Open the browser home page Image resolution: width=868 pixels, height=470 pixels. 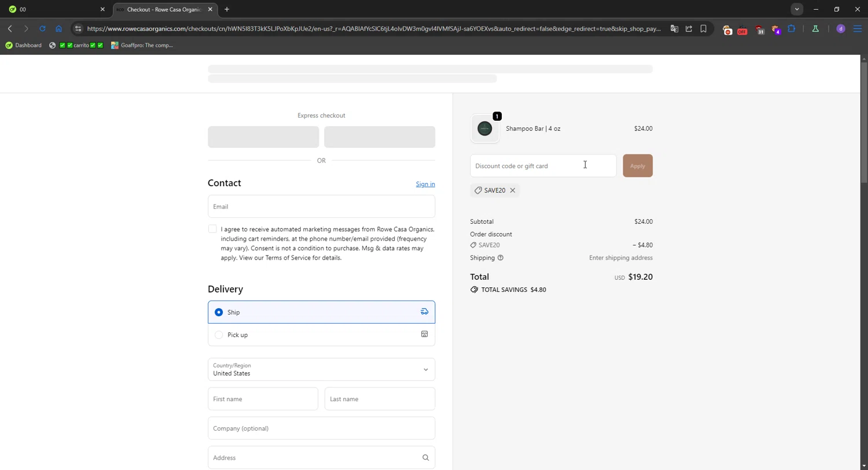coord(58,28)
